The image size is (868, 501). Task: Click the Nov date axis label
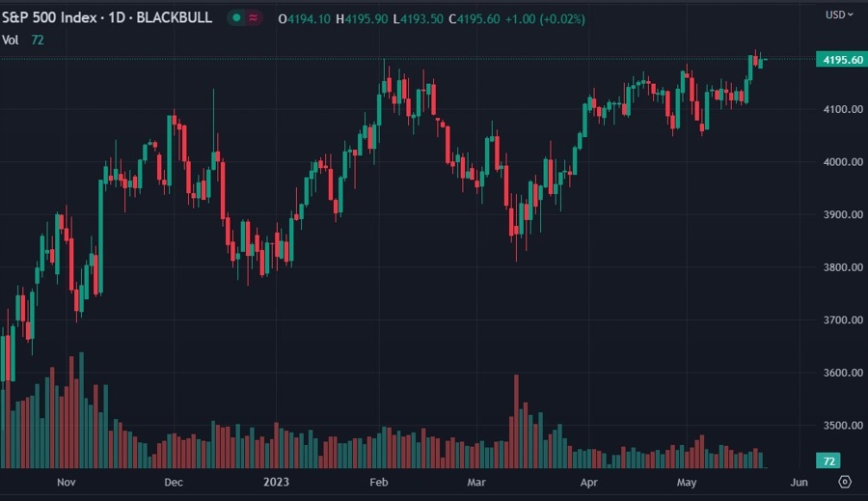click(x=66, y=482)
